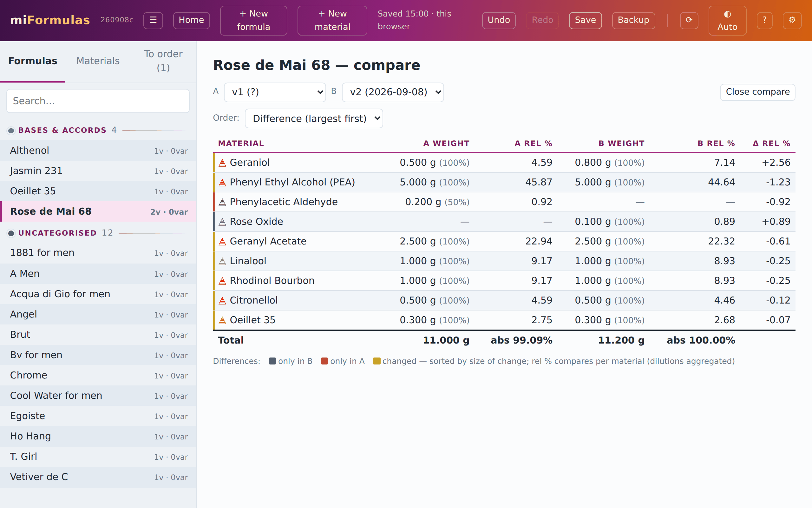Viewport: 812px width, 508px height.
Task: Open the help question mark button
Action: (x=764, y=20)
